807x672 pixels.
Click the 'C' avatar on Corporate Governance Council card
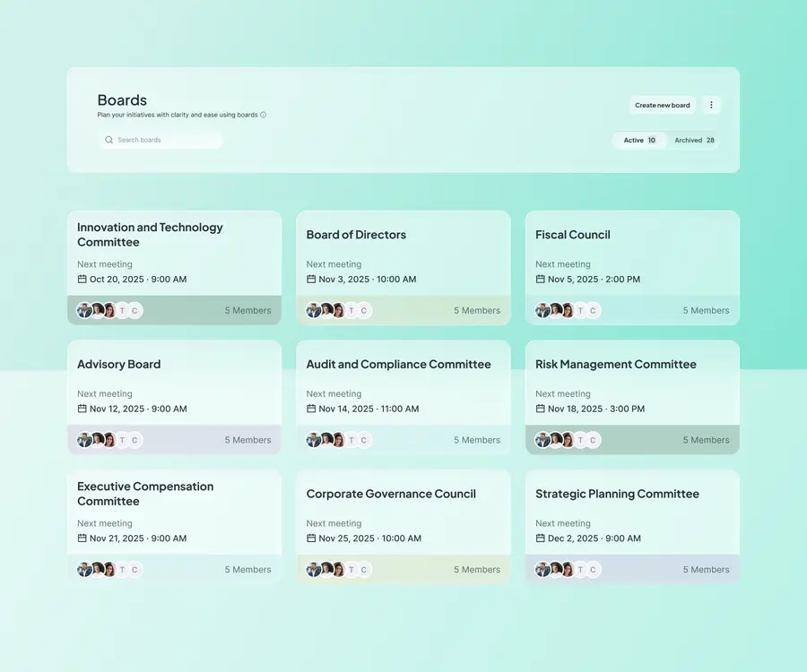pos(364,570)
